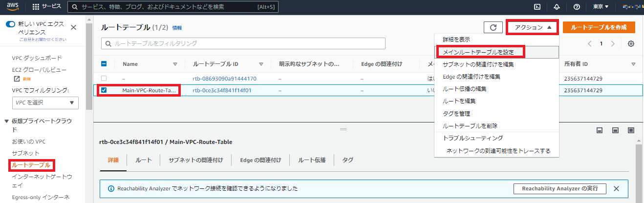Screen dimensions: 644x203
Task: Uncheck the Main-VPC-Route-Table row checkbox
Action: click(x=104, y=90)
